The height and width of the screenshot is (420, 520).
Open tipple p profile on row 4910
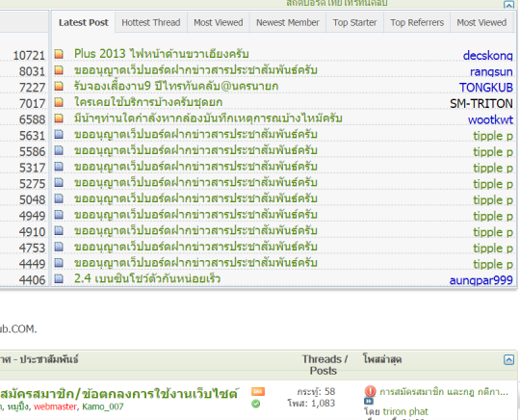coord(493,232)
